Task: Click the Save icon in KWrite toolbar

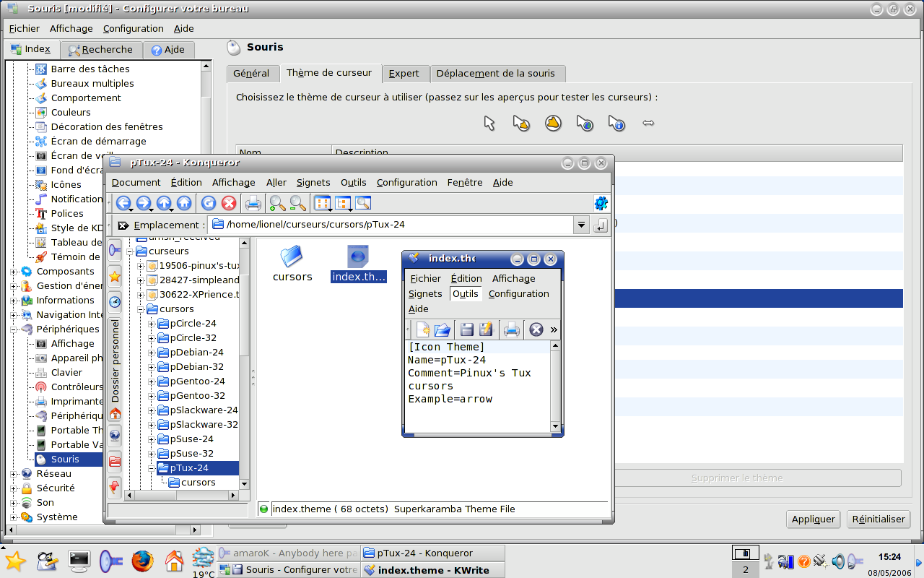Action: pyautogui.click(x=467, y=329)
